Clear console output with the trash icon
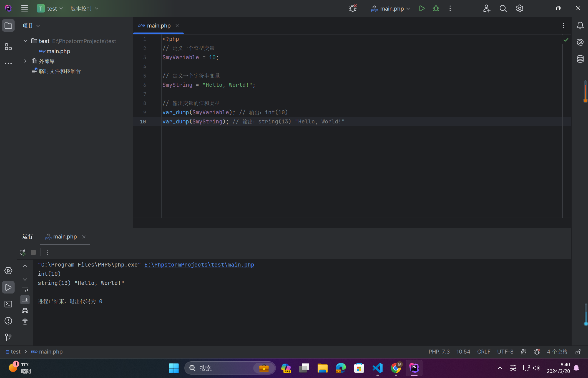This screenshot has width=588, height=378. [25, 322]
